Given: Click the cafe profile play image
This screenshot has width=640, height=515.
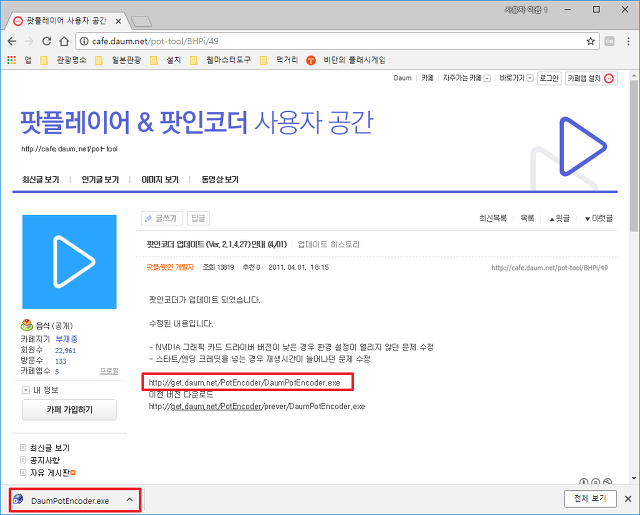Looking at the screenshot, I should (x=69, y=262).
